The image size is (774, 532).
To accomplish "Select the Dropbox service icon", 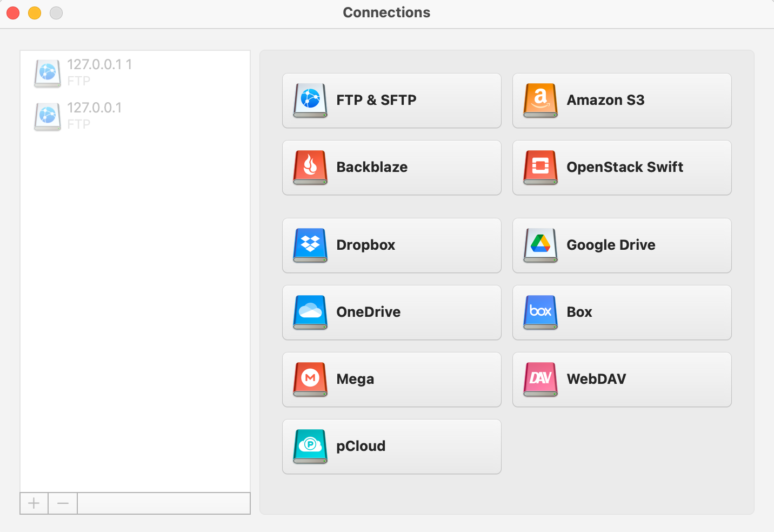I will (x=391, y=245).
